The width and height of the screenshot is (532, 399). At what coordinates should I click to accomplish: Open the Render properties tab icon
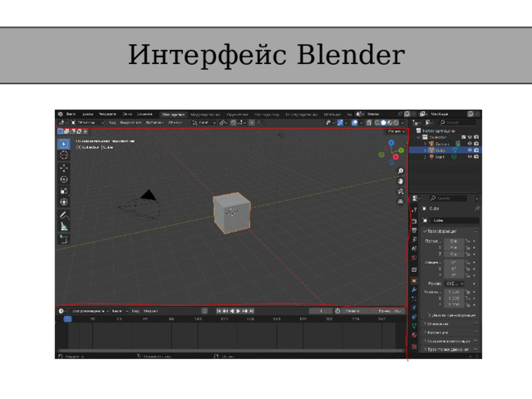pos(414,221)
